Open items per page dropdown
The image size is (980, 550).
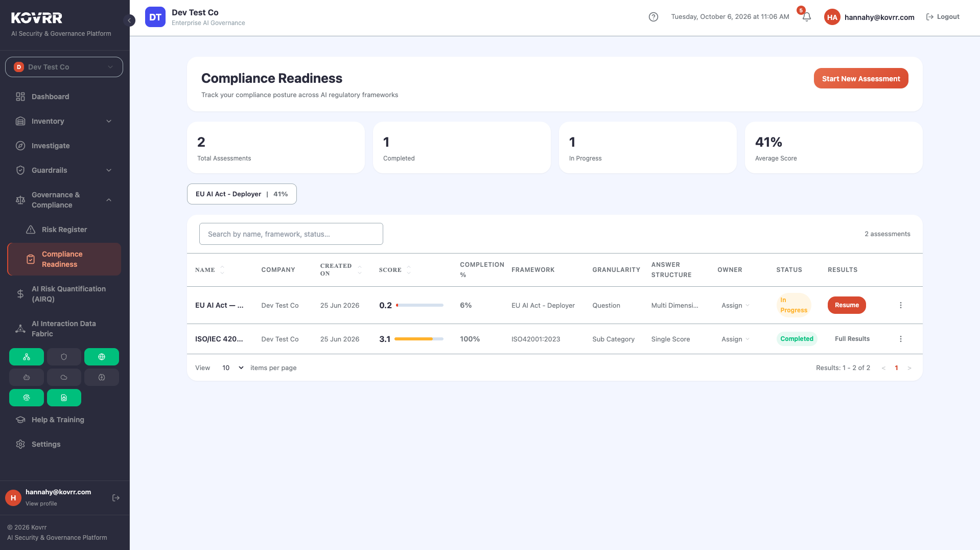[232, 368]
